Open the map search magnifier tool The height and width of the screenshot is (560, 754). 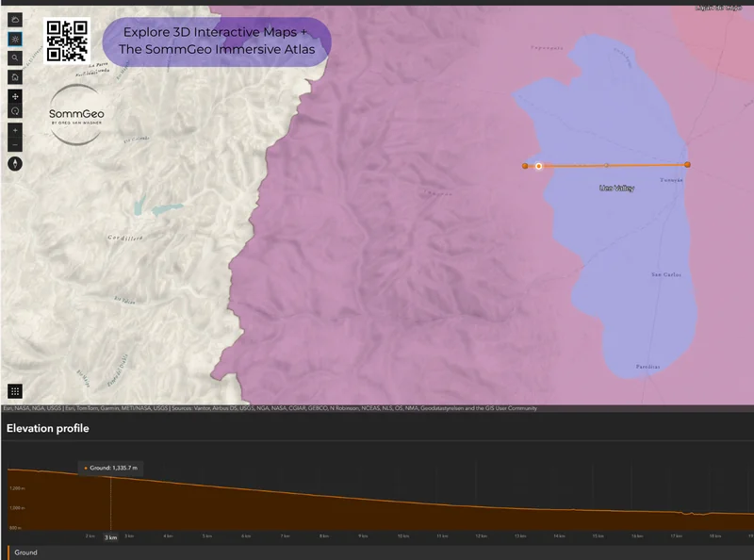(x=15, y=58)
